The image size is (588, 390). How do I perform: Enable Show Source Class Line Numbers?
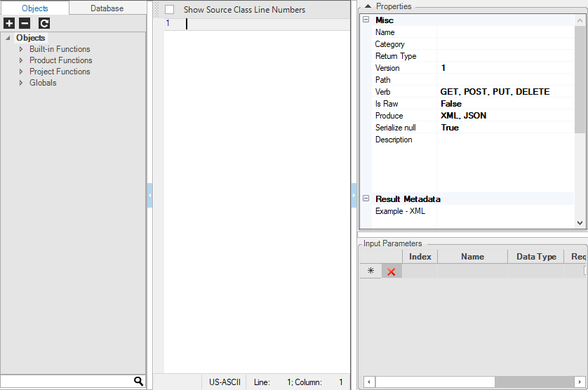[x=169, y=10]
